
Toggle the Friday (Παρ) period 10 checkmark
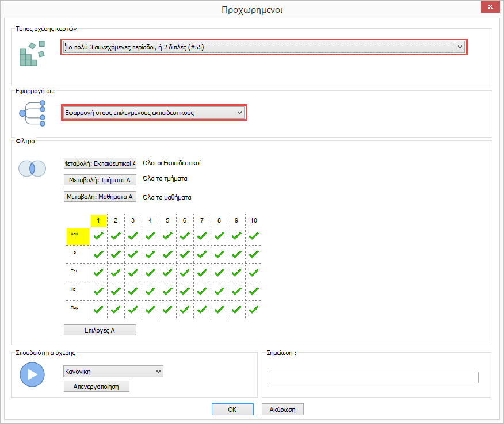click(x=254, y=309)
